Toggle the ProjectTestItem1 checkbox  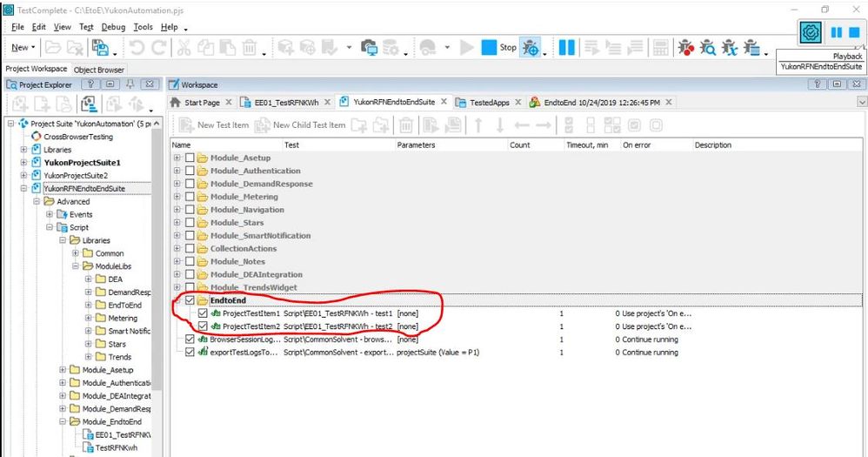[x=203, y=313]
